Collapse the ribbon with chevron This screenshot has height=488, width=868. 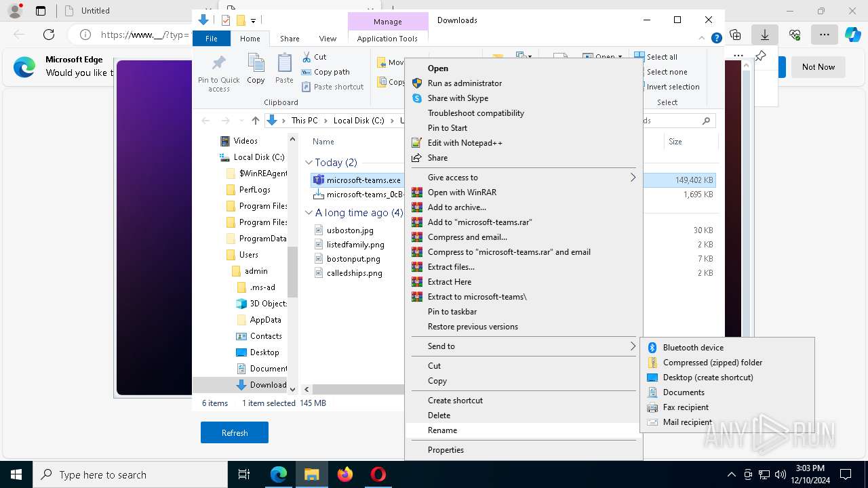[702, 39]
